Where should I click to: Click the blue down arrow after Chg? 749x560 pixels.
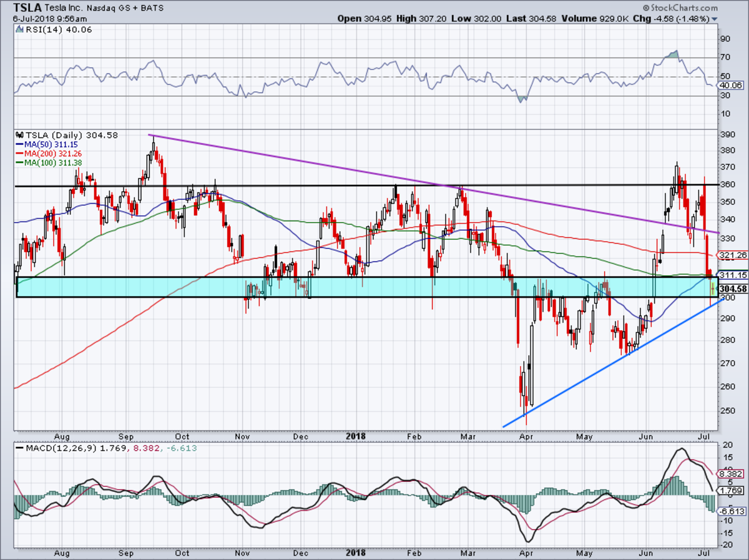[x=714, y=19]
